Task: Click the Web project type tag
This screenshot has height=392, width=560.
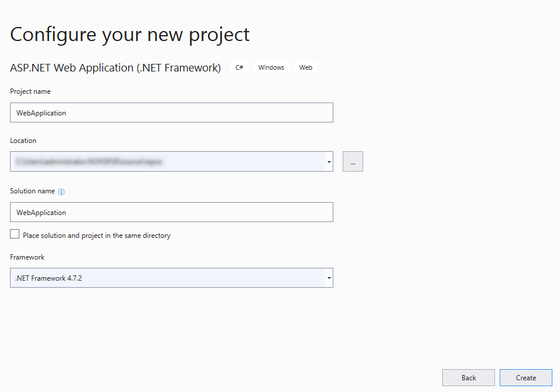Action: tap(305, 67)
